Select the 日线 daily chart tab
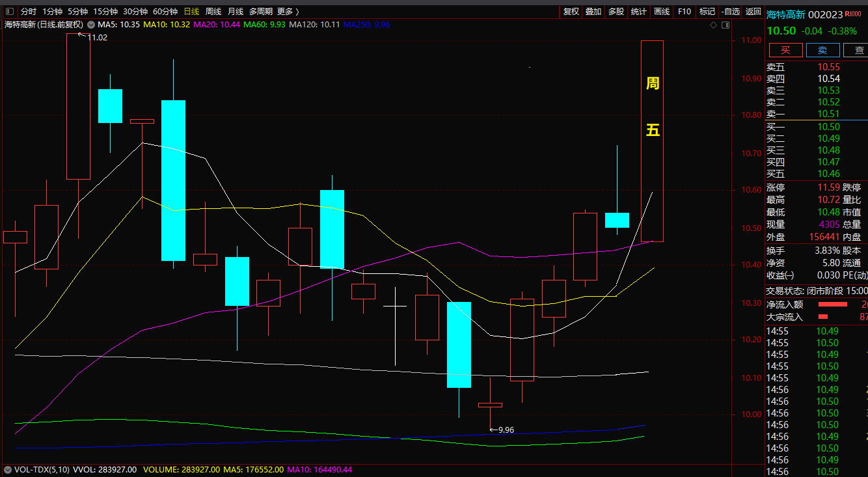 point(191,12)
